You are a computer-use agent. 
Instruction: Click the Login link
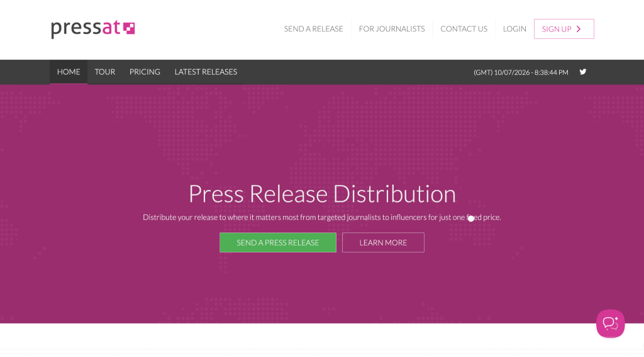tap(514, 29)
